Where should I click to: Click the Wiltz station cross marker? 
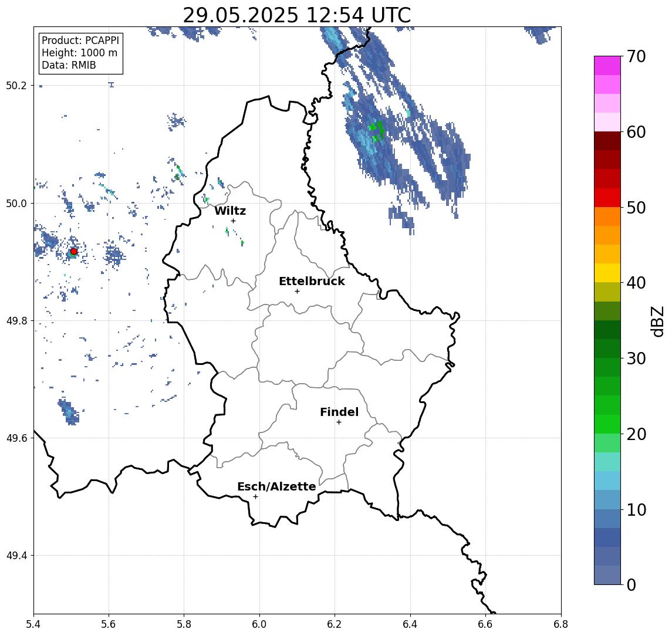click(x=233, y=221)
